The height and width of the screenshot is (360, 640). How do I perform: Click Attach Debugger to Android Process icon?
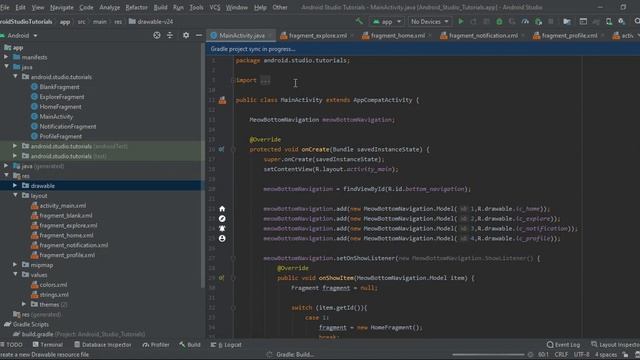coord(539,21)
